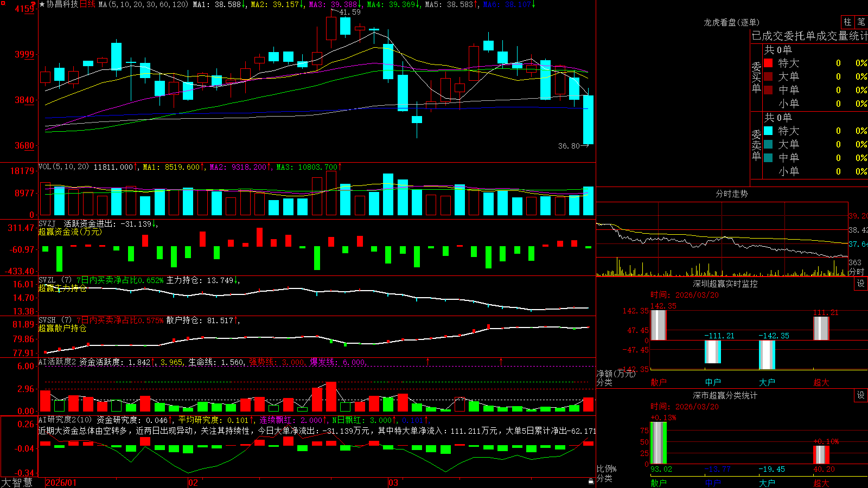Viewport: 868px width, 488px height.
Task: Click the -111.21 中户 bar in realtime monitor
Action: 713,352
